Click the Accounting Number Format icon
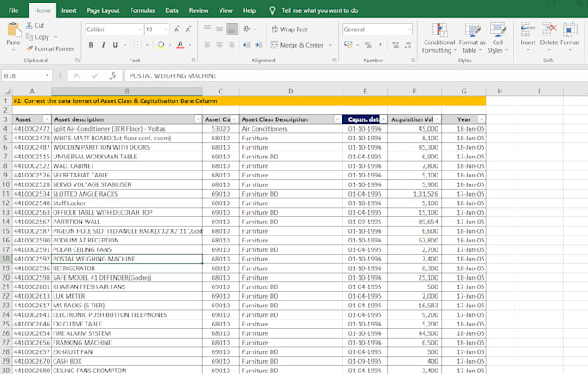The image size is (588, 374). pos(348,45)
